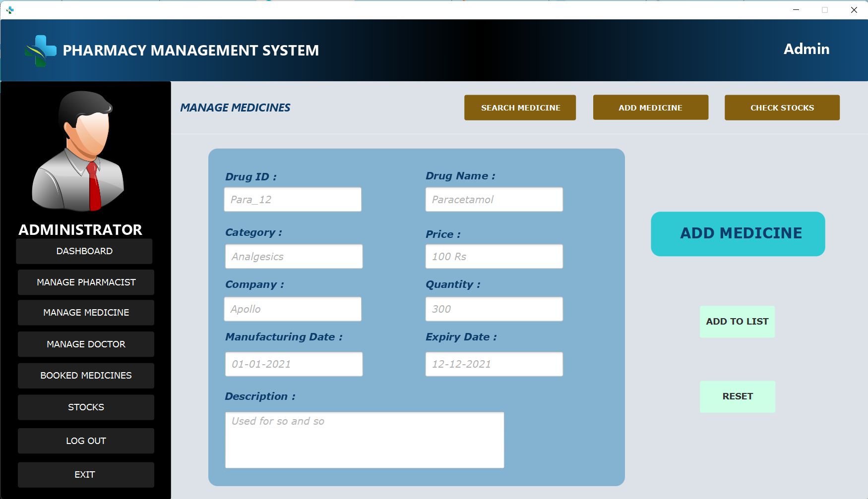This screenshot has width=868, height=499.
Task: Open Booked Medicines section
Action: point(85,376)
